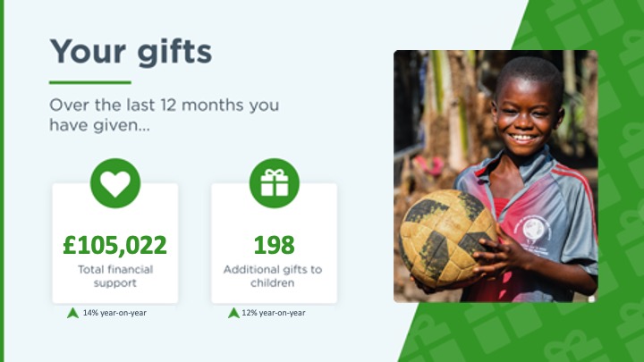Click the 198 gifts figure
This screenshot has width=644, height=362.
(274, 244)
